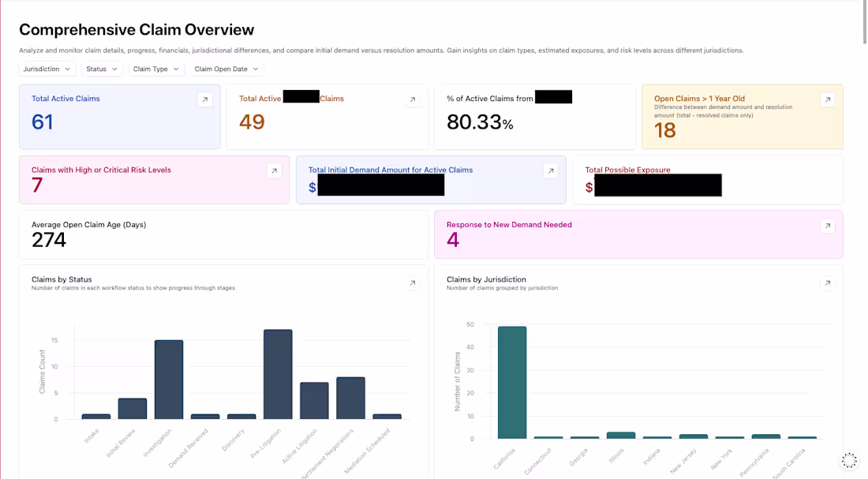868x479 pixels.
Task: Expand Claims with High or Critical Risk arrow
Action: tap(274, 171)
